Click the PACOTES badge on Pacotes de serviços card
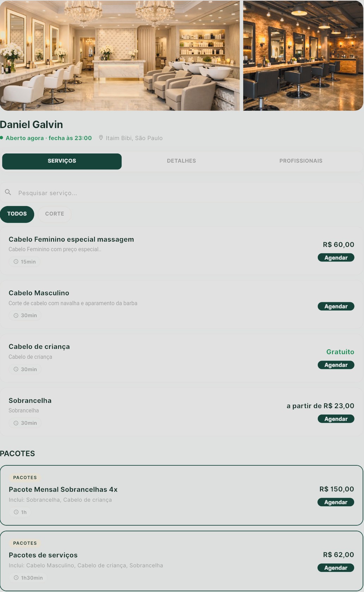 pyautogui.click(x=25, y=543)
